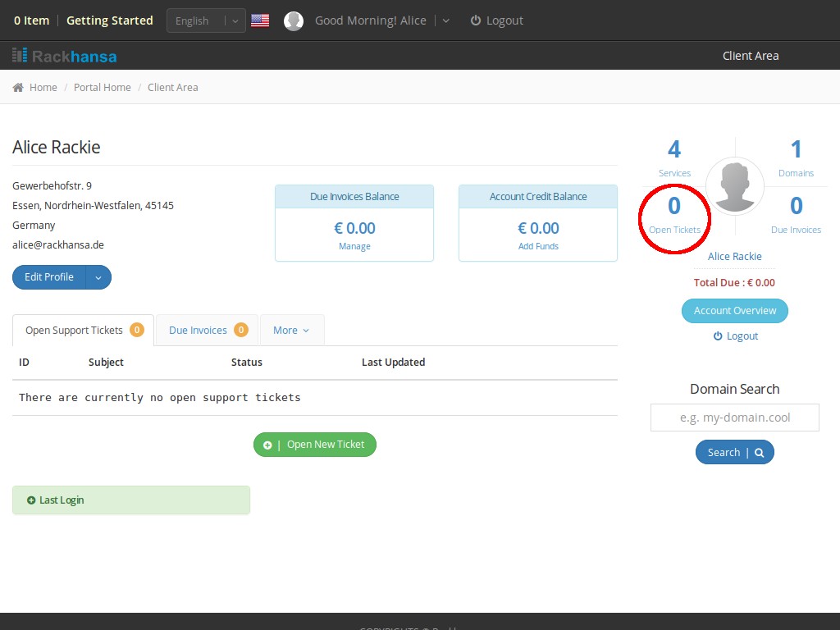This screenshot has width=840, height=630.
Task: Open the Getting Started link
Action: [x=110, y=21]
